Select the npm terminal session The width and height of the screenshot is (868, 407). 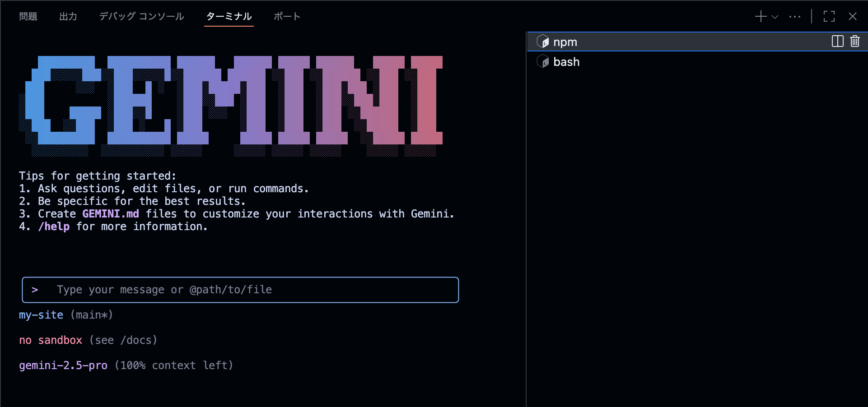point(565,42)
